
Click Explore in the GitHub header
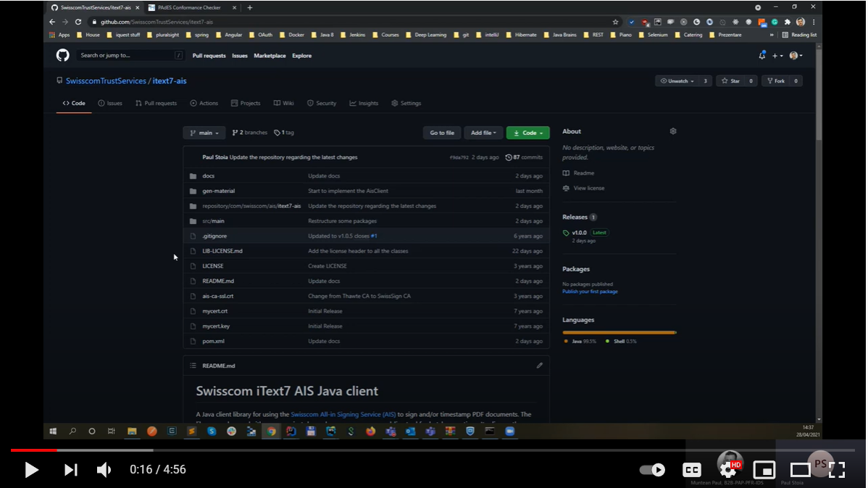[301, 55]
